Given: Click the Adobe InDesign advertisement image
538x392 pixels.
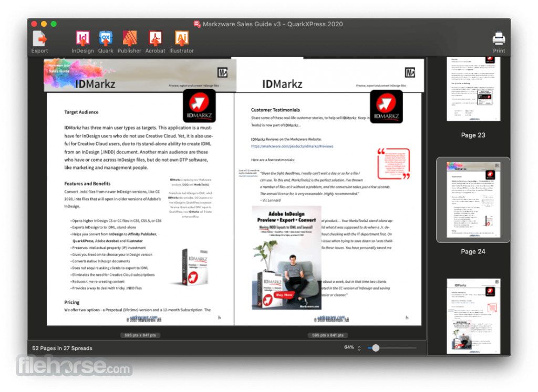Looking at the screenshot, I should 286,258.
